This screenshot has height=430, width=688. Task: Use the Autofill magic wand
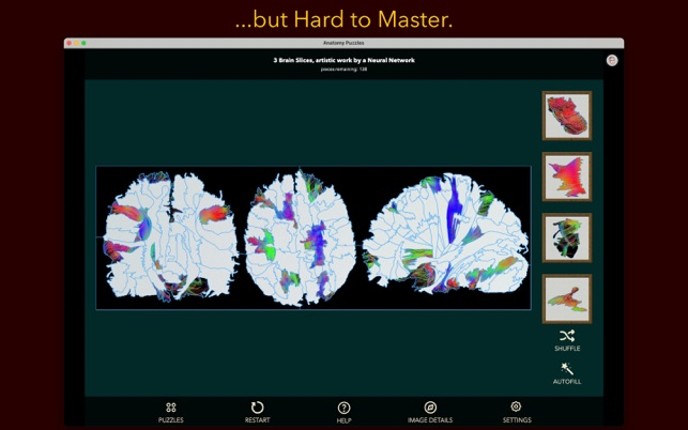tap(567, 370)
